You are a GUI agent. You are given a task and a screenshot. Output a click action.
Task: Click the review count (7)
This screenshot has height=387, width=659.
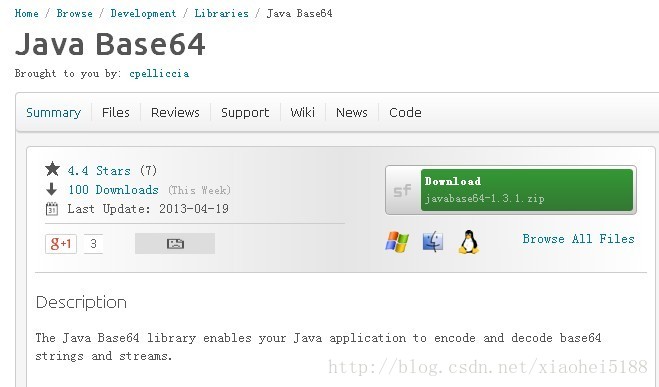click(x=148, y=171)
